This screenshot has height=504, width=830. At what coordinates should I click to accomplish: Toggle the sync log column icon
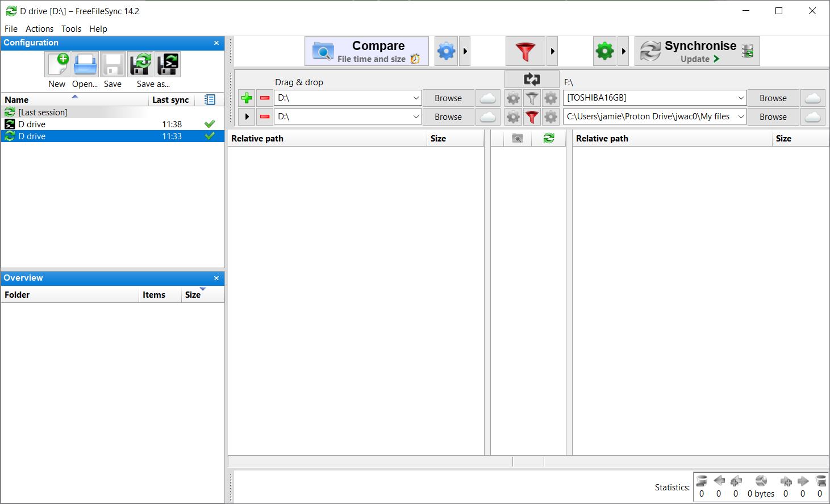210,100
